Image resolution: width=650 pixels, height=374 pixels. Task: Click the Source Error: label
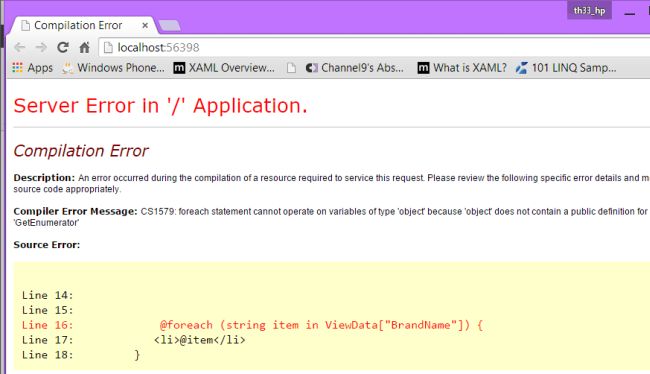point(46,245)
